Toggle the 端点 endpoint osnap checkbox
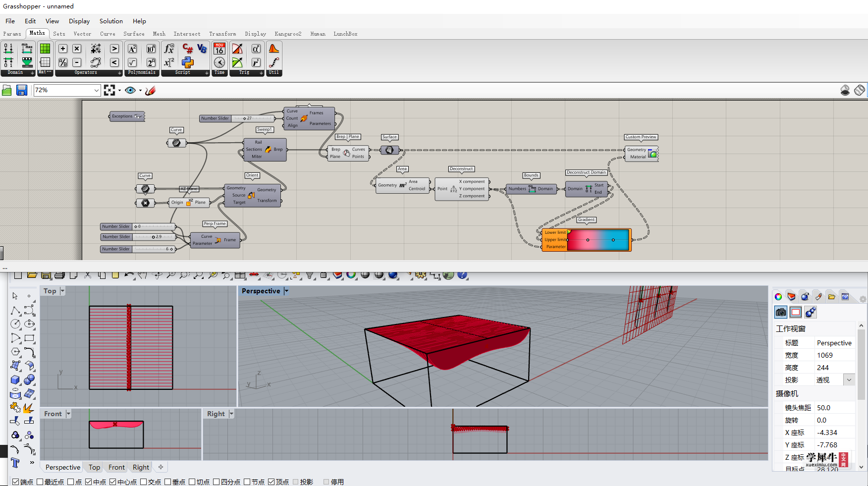Viewport: 868px width, 486px height. [x=15, y=482]
